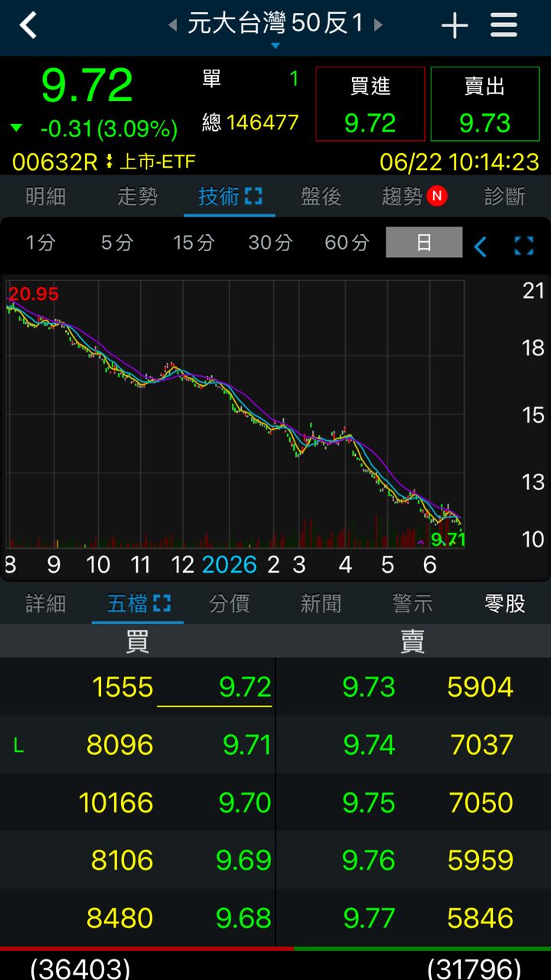Tap the daily candlestick chart area

point(235,413)
